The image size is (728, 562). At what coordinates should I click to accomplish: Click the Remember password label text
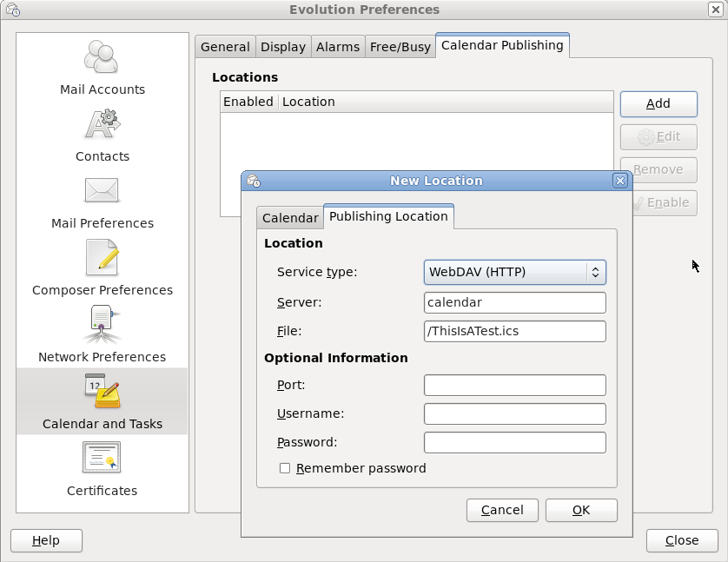coord(361,468)
